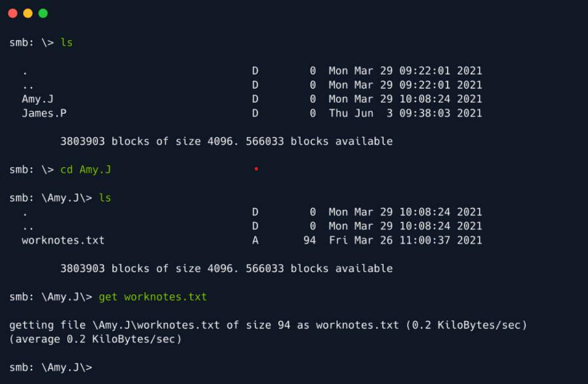Viewport: 588px width, 384px height.
Task: Click the 'get worknotes.txt' command
Action: pyautogui.click(x=153, y=297)
